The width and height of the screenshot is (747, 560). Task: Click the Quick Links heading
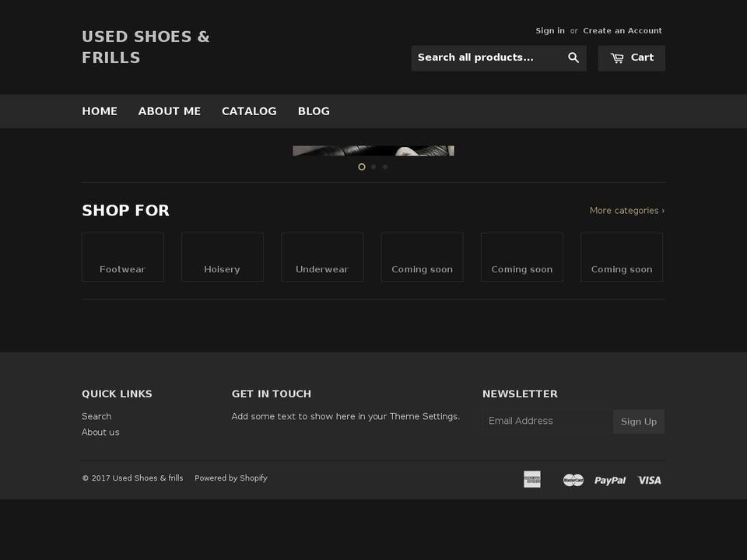coord(117,394)
